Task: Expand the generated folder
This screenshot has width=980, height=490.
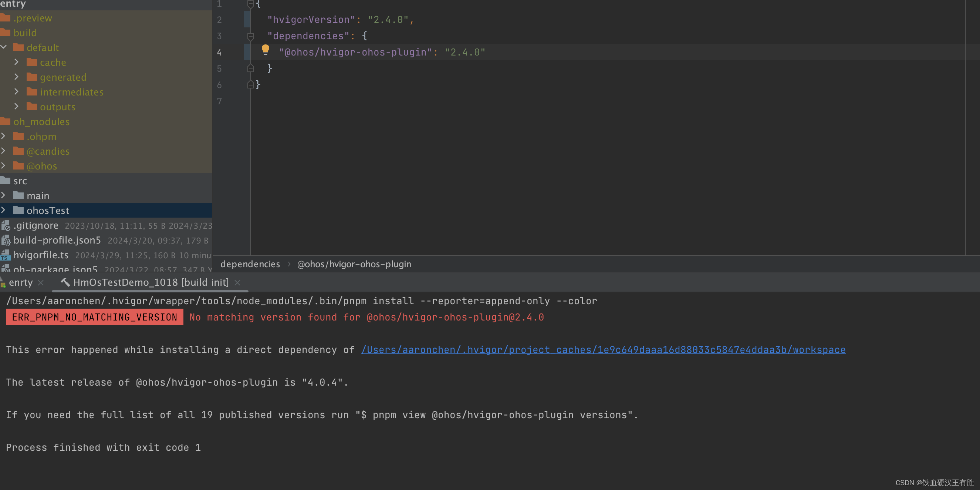Action: [x=16, y=77]
